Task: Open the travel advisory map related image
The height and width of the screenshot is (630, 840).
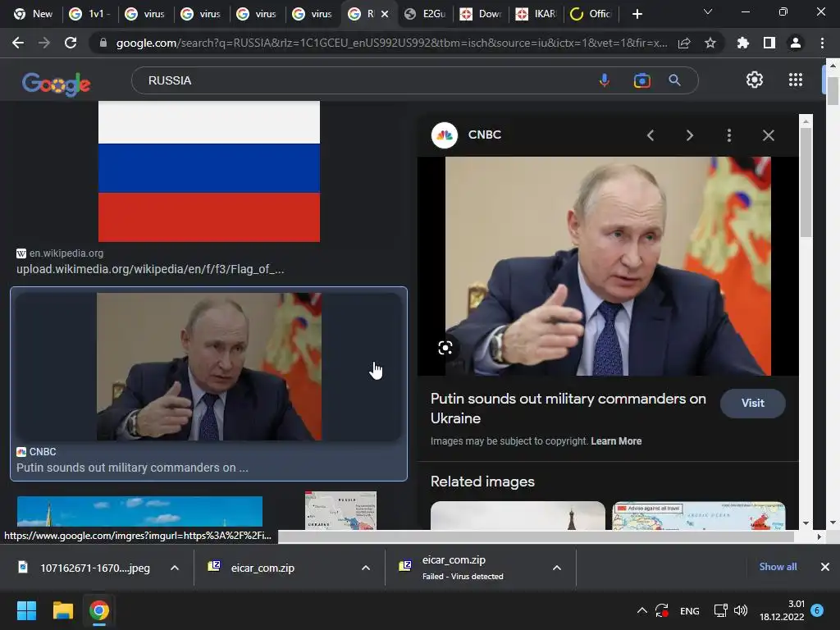Action: [x=699, y=515]
